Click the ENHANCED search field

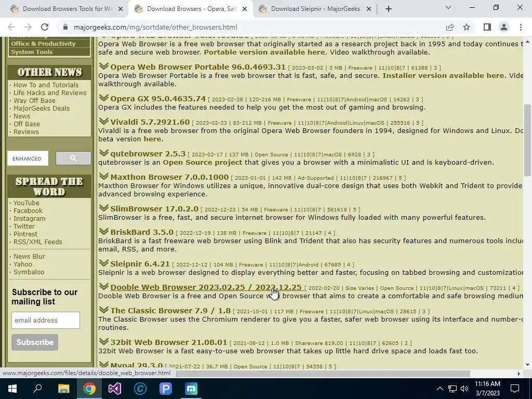[28, 158]
